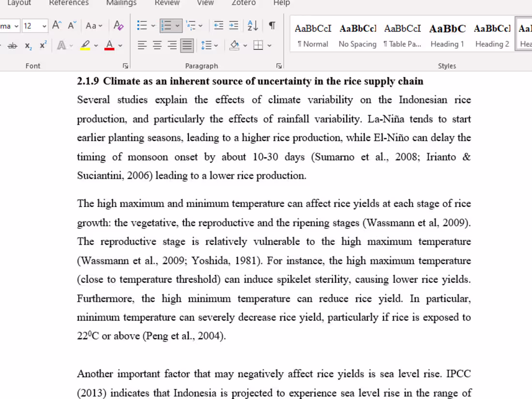Toggle justified text alignment
This screenshot has height=399, width=532.
(187, 45)
